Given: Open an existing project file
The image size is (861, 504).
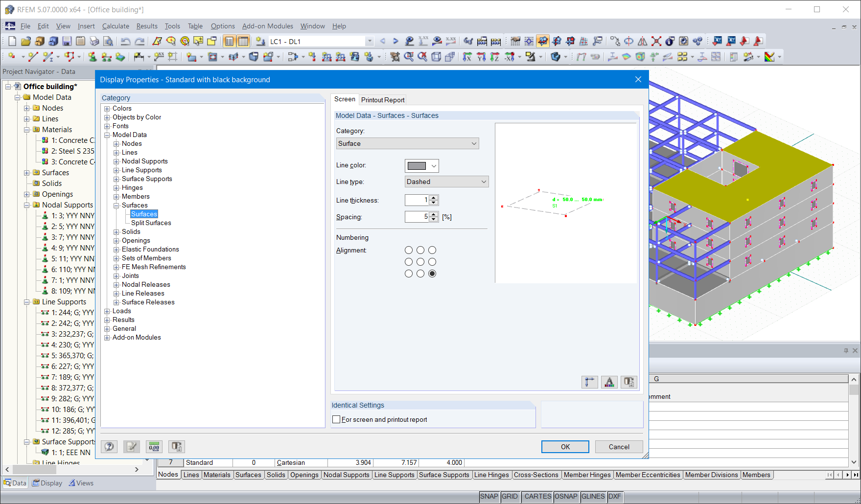Looking at the screenshot, I should coord(26,41).
